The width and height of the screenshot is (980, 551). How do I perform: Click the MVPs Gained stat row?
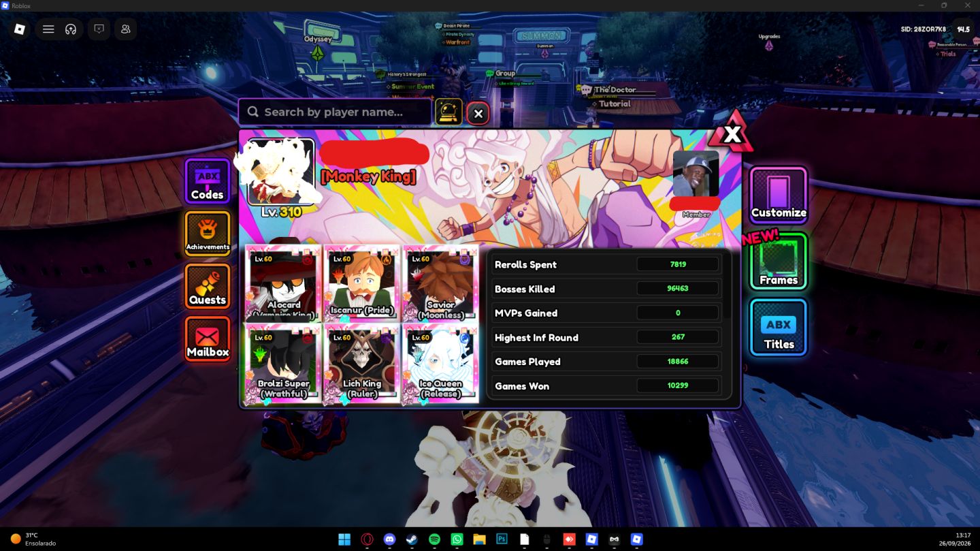606,313
